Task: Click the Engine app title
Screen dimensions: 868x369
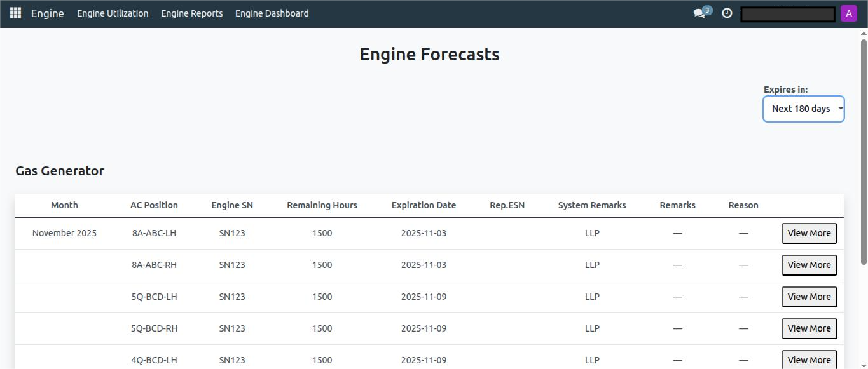Action: click(48, 13)
